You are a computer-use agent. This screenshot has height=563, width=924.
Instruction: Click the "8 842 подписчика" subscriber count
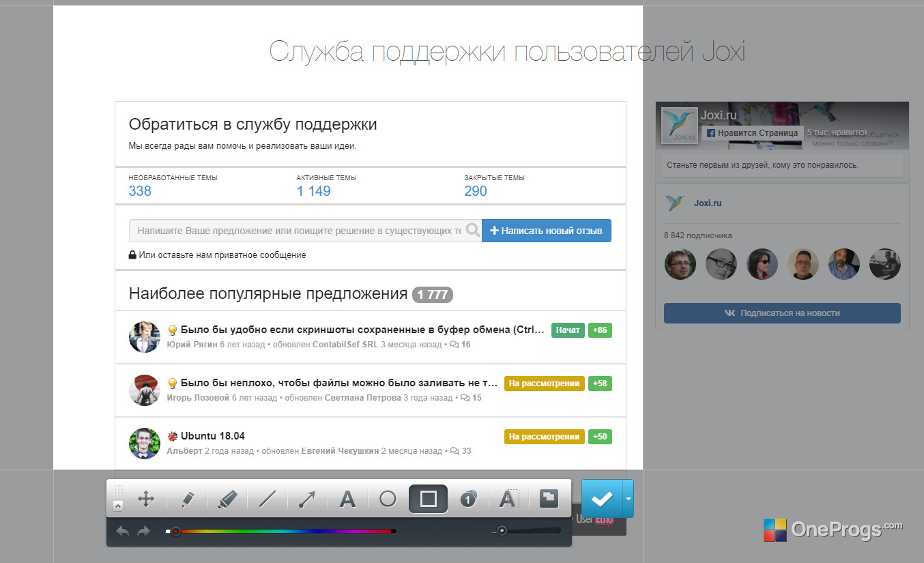pos(698,235)
